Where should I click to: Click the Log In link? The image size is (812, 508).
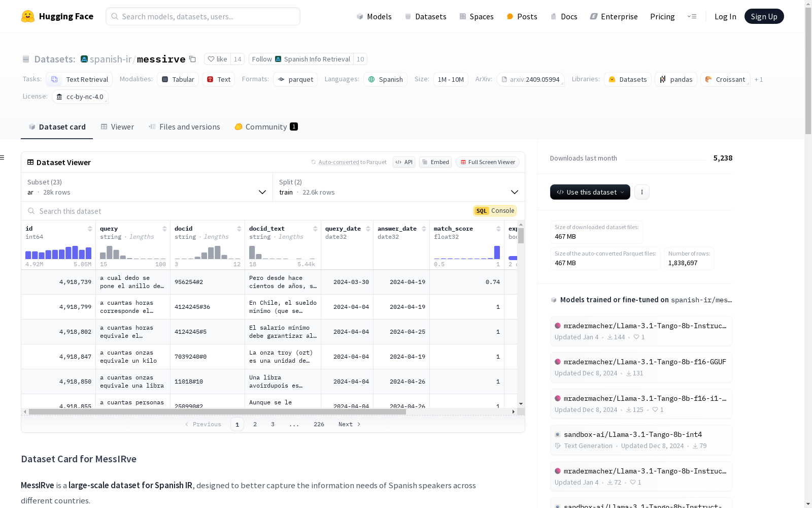tap(725, 16)
